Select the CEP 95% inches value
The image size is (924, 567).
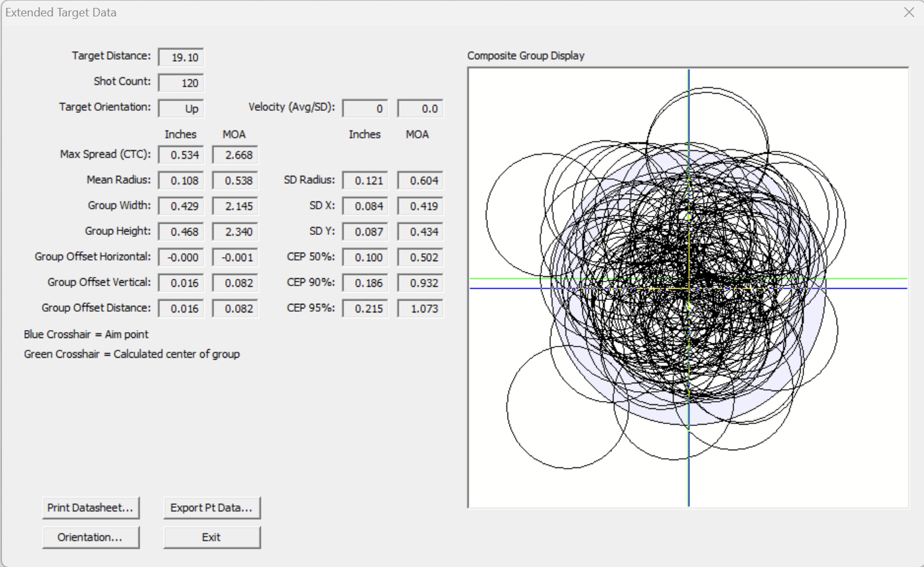pos(365,309)
